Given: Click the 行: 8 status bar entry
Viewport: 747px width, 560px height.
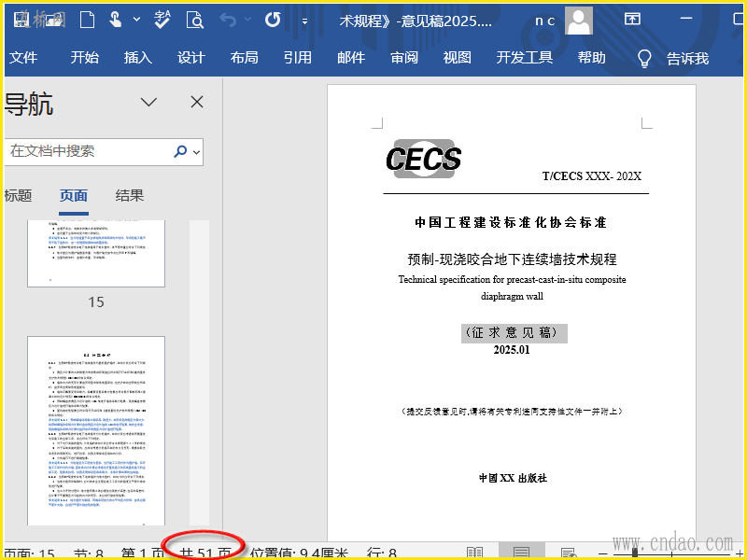Looking at the screenshot, I should (382, 553).
